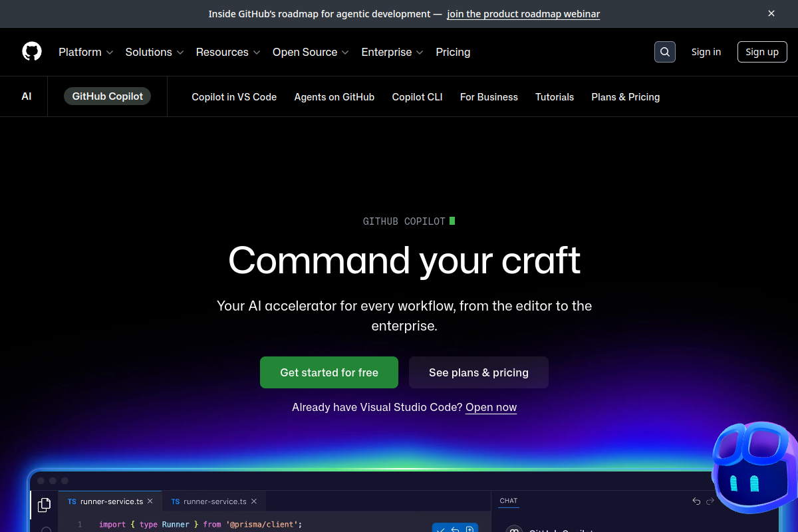798x532 pixels.
Task: Open search from the navbar magnifier icon
Action: (x=664, y=51)
